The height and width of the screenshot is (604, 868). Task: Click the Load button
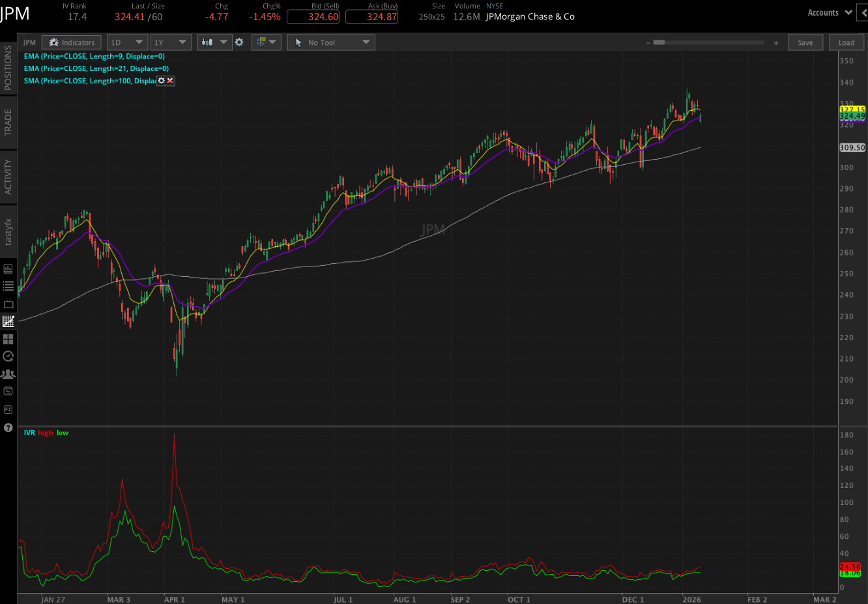tap(846, 42)
